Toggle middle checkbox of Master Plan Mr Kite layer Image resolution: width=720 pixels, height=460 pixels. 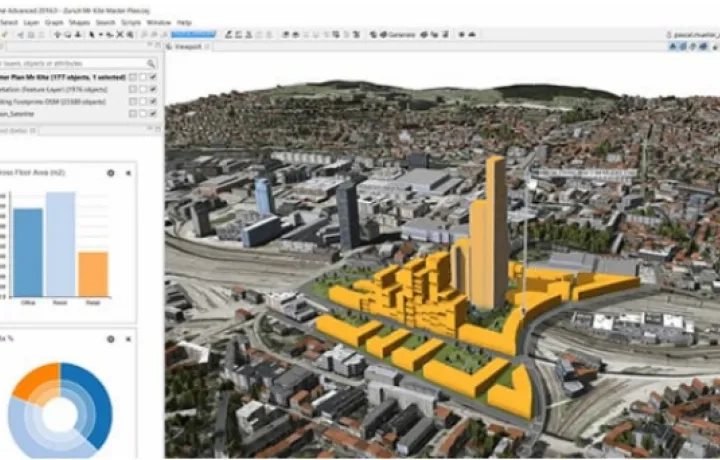[x=143, y=77]
